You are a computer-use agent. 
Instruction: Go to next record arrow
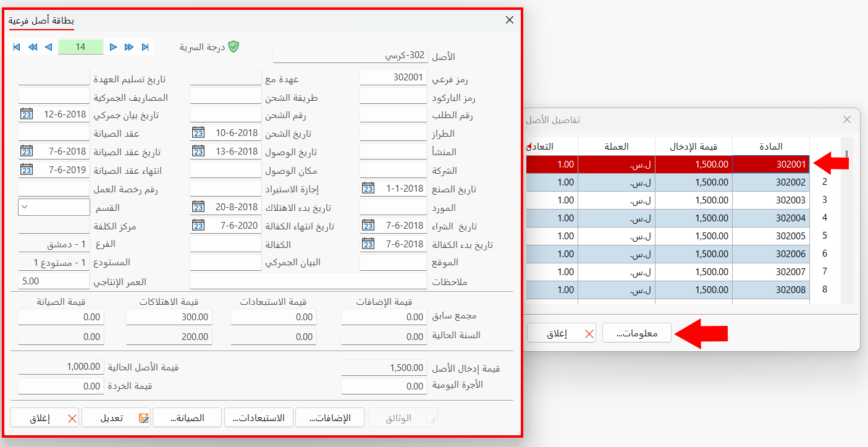(x=113, y=47)
